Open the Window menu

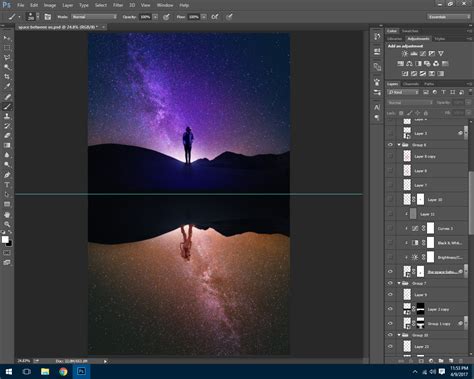point(165,5)
